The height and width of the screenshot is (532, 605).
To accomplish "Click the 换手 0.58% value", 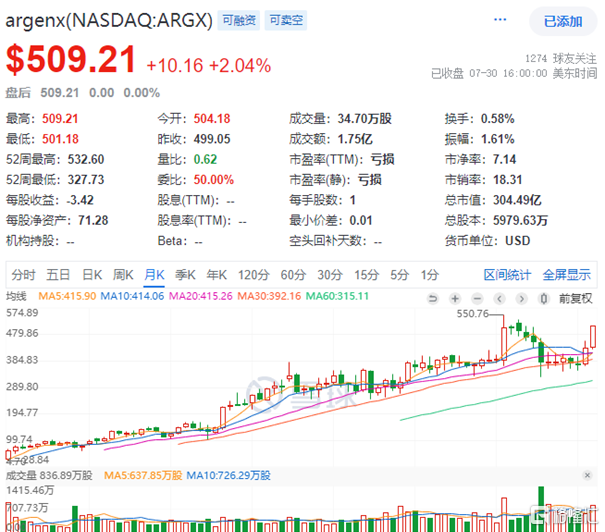I will point(497,119).
